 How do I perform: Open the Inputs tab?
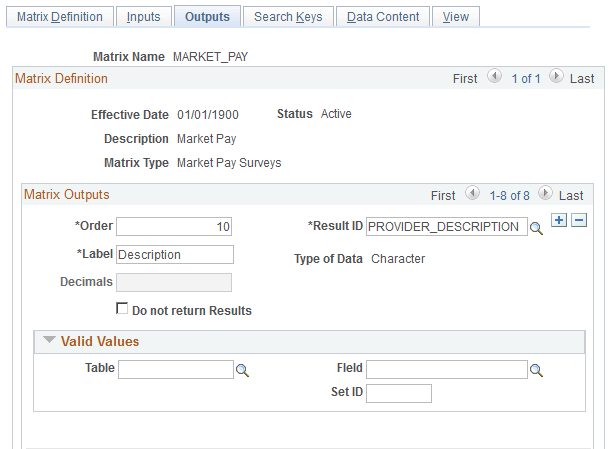click(143, 17)
